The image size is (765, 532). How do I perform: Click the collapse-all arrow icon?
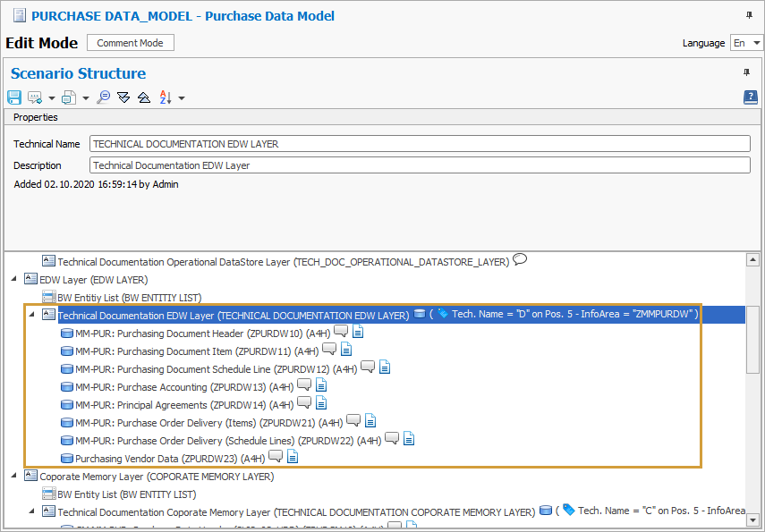point(144,97)
